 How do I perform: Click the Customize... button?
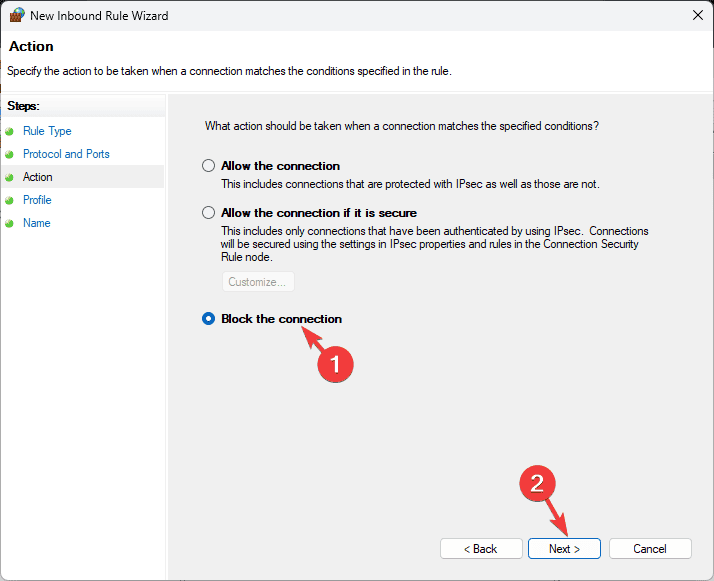258,282
